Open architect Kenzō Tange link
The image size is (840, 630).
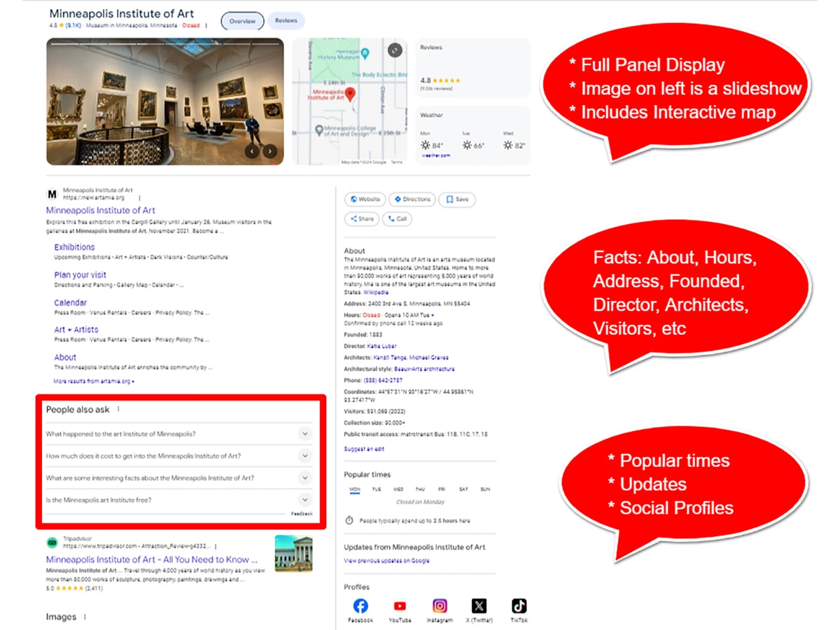tap(389, 358)
